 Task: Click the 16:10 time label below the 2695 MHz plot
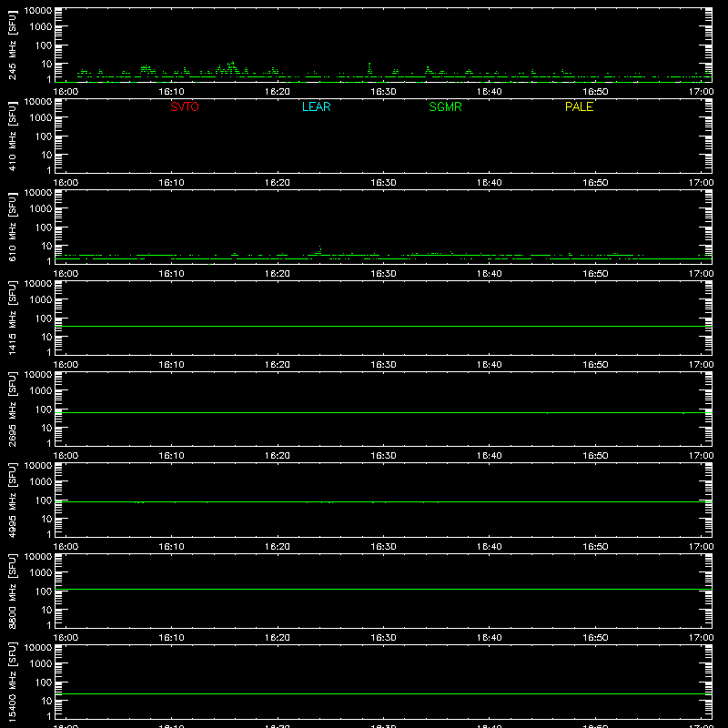171,456
